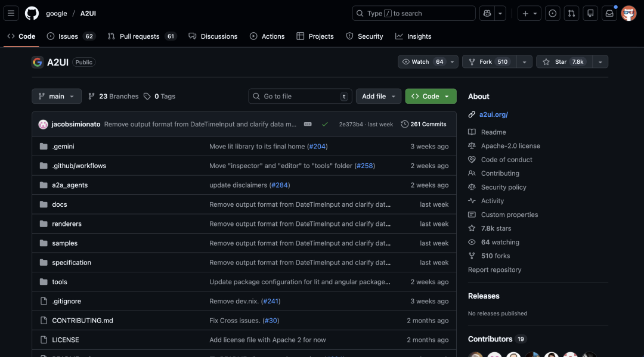This screenshot has width=644, height=357.
Task: Focus the Go to file field
Action: click(300, 97)
